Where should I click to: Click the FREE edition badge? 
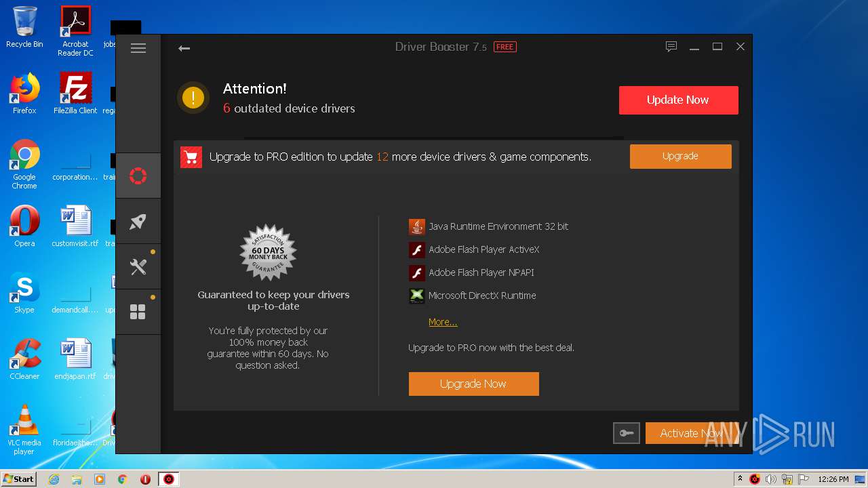(505, 47)
